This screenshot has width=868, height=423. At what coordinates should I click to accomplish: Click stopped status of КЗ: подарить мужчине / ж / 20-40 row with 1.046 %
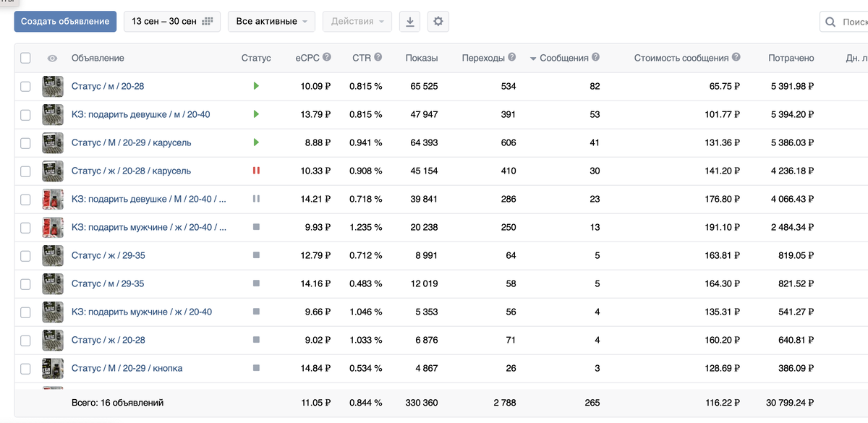(x=256, y=312)
